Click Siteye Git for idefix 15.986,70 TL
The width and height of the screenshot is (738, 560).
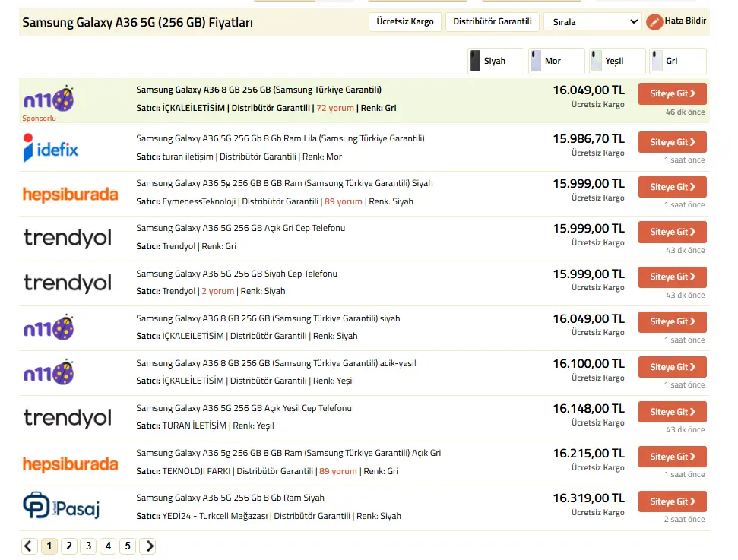point(672,142)
